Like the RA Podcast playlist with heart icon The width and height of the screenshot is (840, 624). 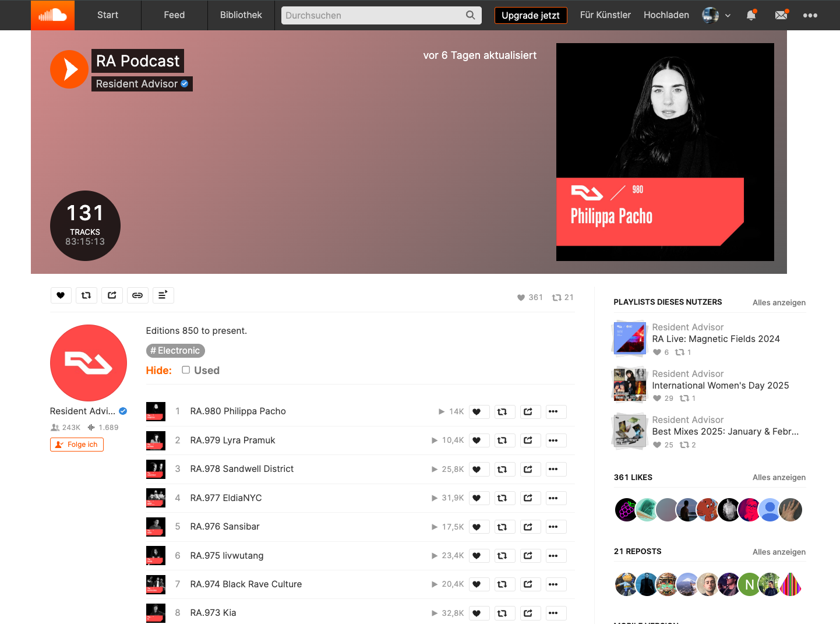61,295
